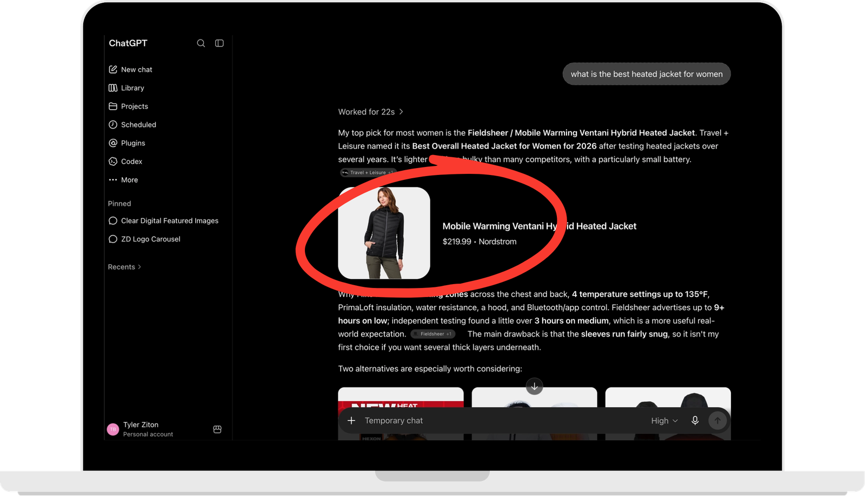Click the Tyler Ziton profile avatar
The height and width of the screenshot is (504, 865).
(113, 429)
